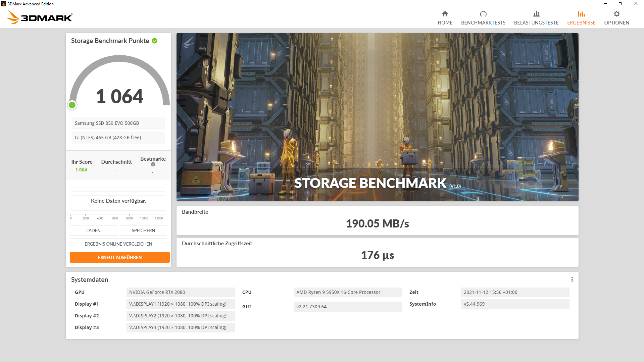This screenshot has width=644, height=362.
Task: Close the 3DMark window
Action: click(636, 4)
